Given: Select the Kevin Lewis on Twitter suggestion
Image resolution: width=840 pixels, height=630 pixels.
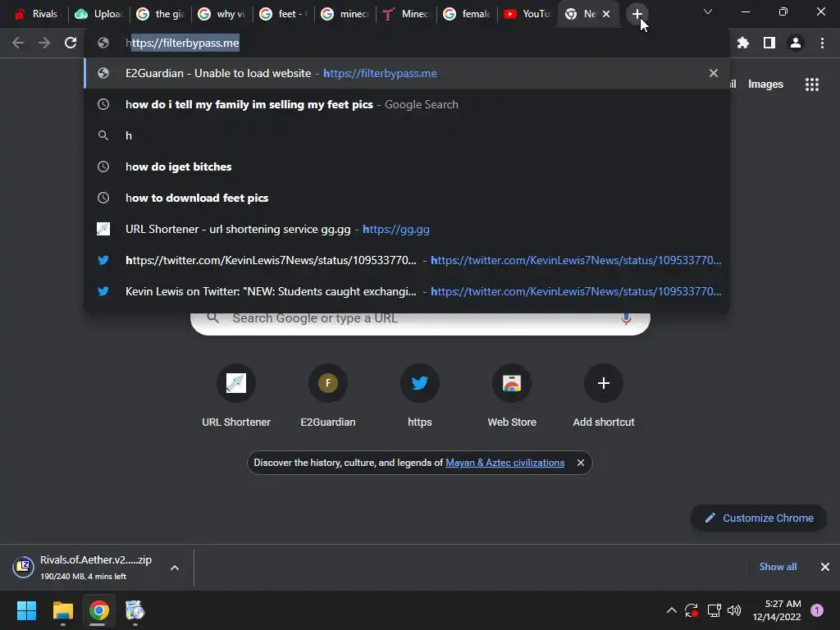Looking at the screenshot, I should pyautogui.click(x=407, y=291).
